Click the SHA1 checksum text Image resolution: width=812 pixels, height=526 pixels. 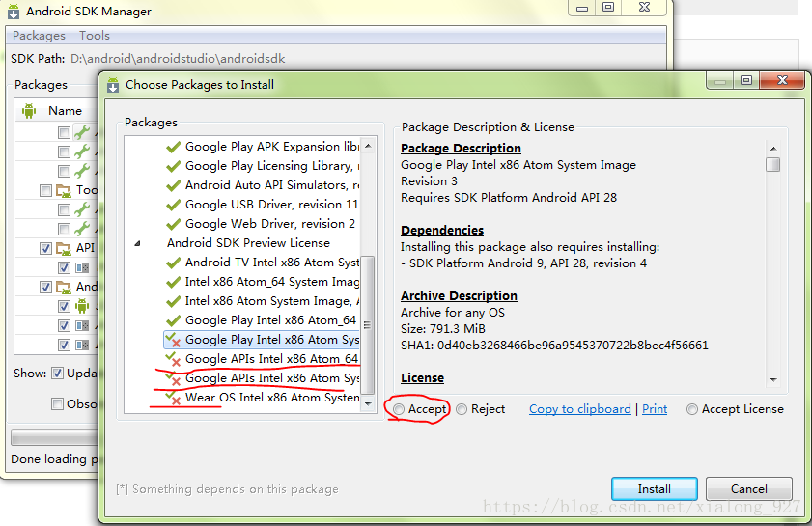click(x=554, y=346)
